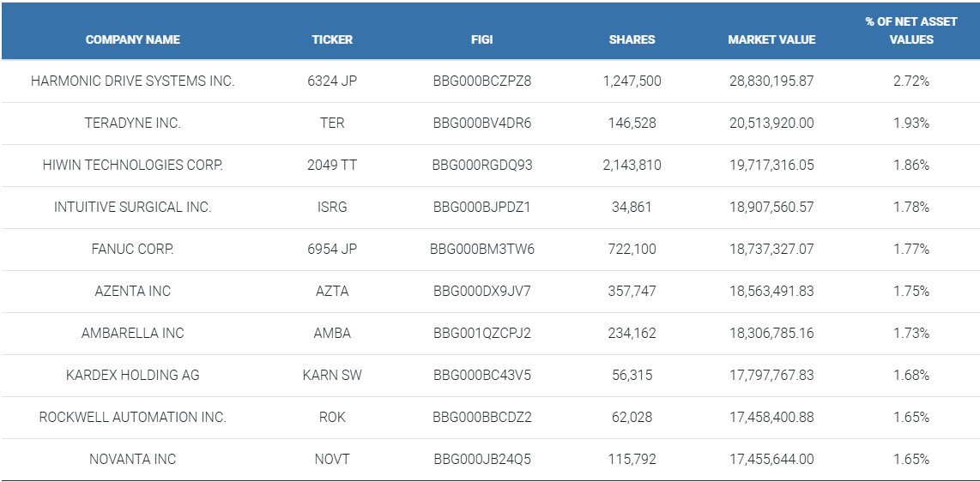Click market value 20,513,920.00

(771, 123)
